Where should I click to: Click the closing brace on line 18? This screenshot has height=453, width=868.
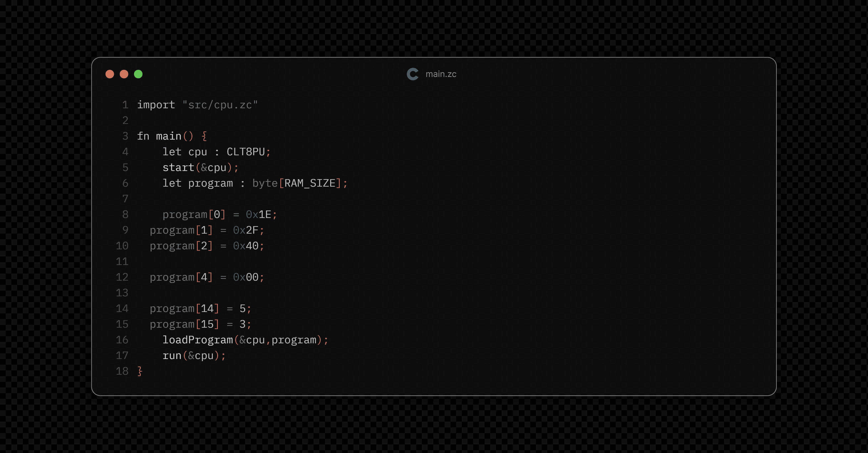coord(139,371)
